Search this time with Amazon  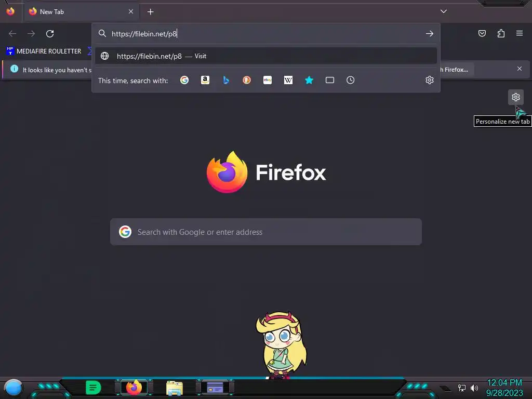pos(205,80)
